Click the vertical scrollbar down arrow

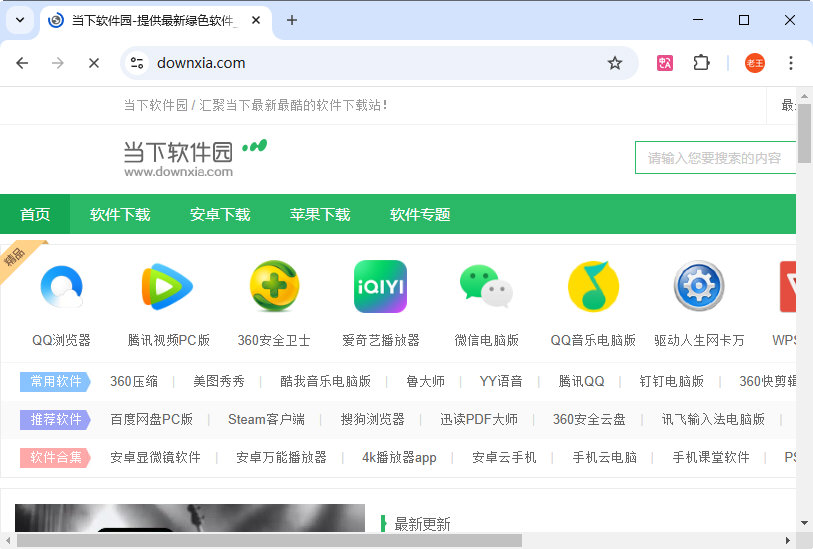(x=804, y=523)
